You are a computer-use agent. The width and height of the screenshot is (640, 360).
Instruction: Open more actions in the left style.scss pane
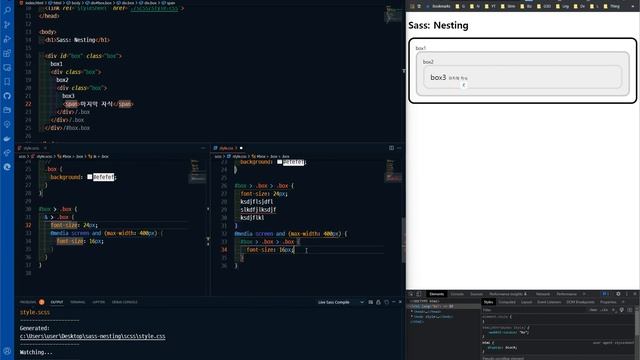203,148
